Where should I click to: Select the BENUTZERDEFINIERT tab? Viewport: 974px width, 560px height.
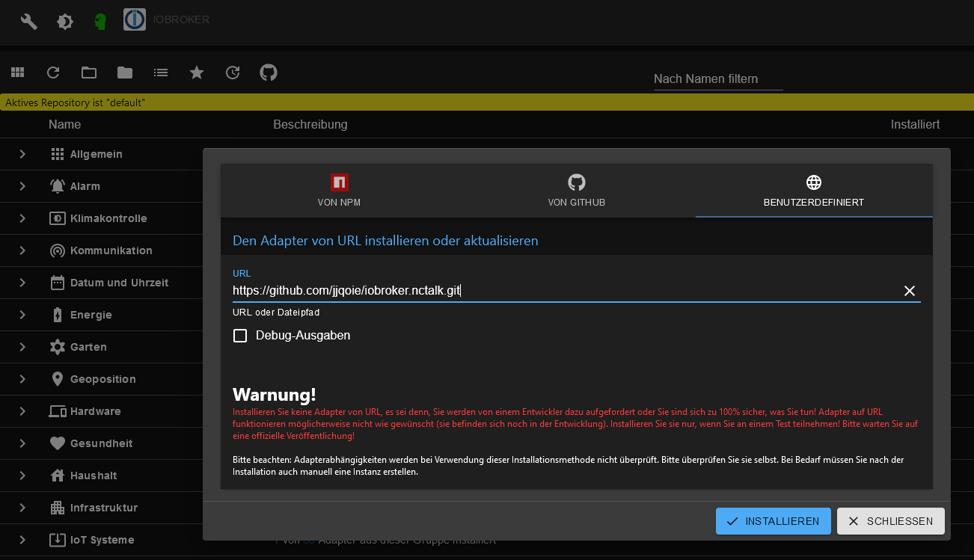(x=814, y=191)
